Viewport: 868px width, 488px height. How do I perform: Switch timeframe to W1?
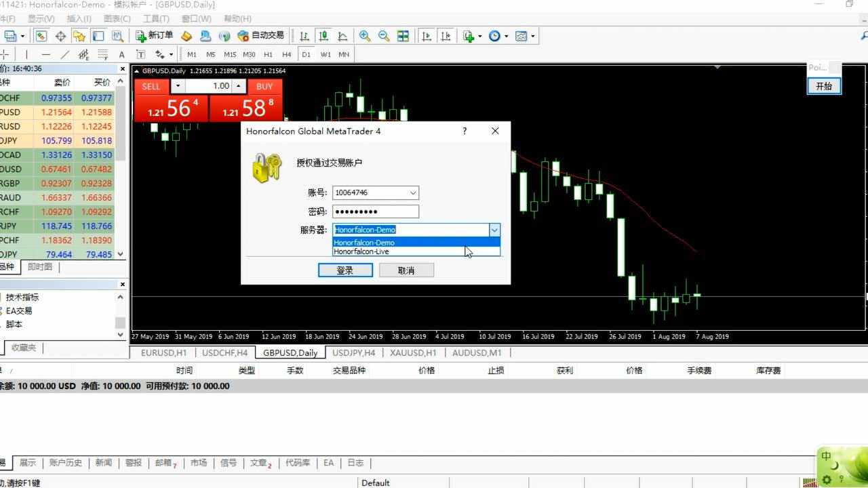coord(325,54)
